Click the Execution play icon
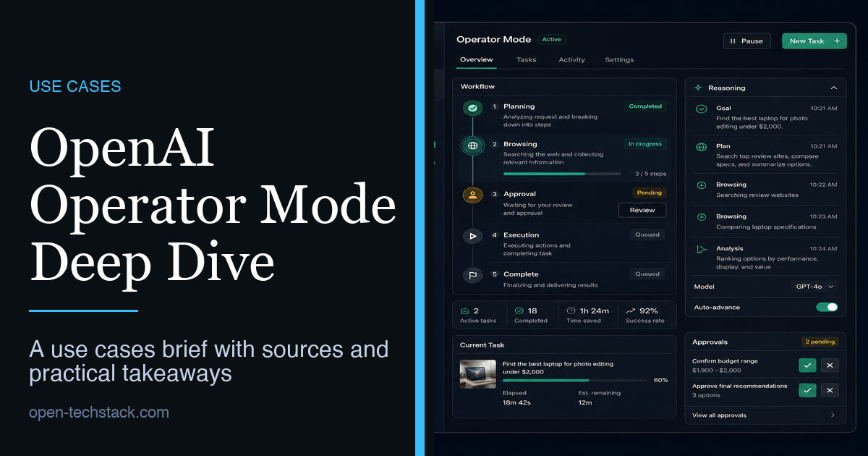 click(x=472, y=235)
